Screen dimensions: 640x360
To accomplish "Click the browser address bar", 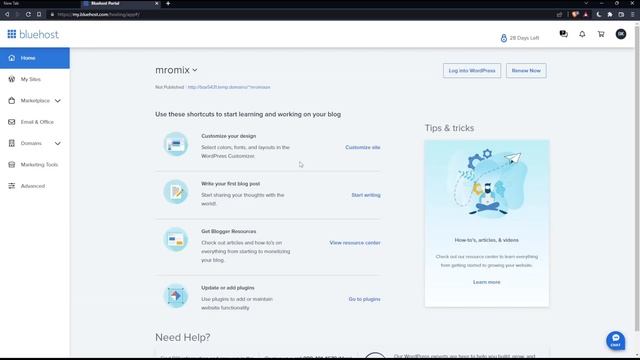I will click(x=302, y=14).
